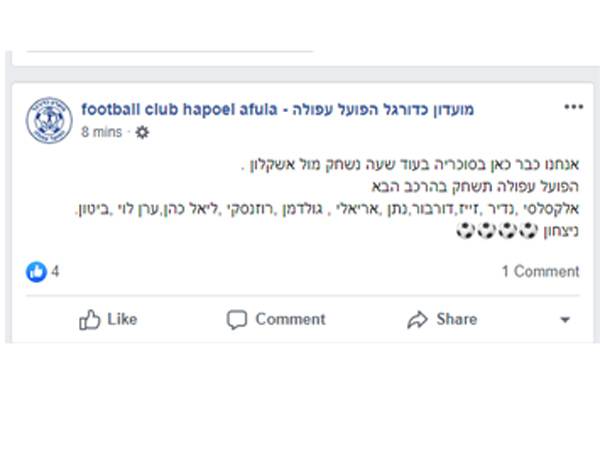Open the three-dot post options menu
The width and height of the screenshot is (600, 450).
[573, 108]
